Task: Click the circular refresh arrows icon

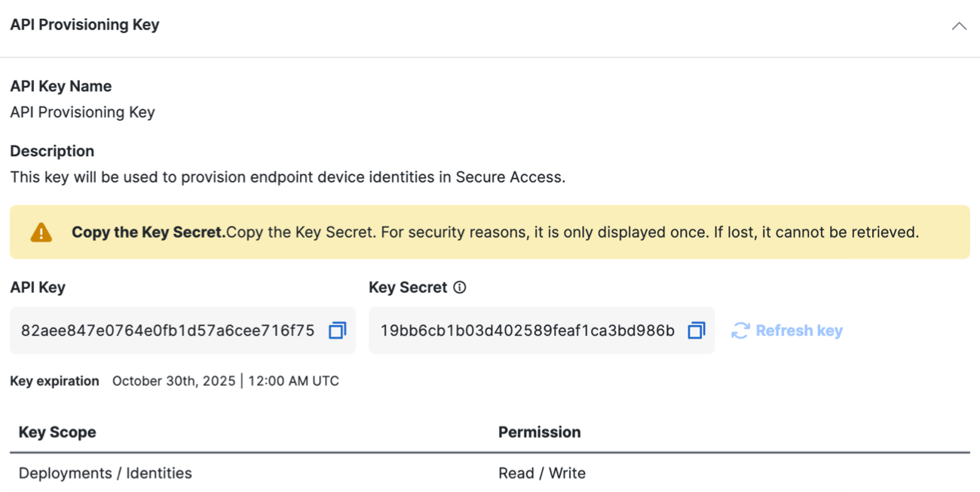Action: 740,331
